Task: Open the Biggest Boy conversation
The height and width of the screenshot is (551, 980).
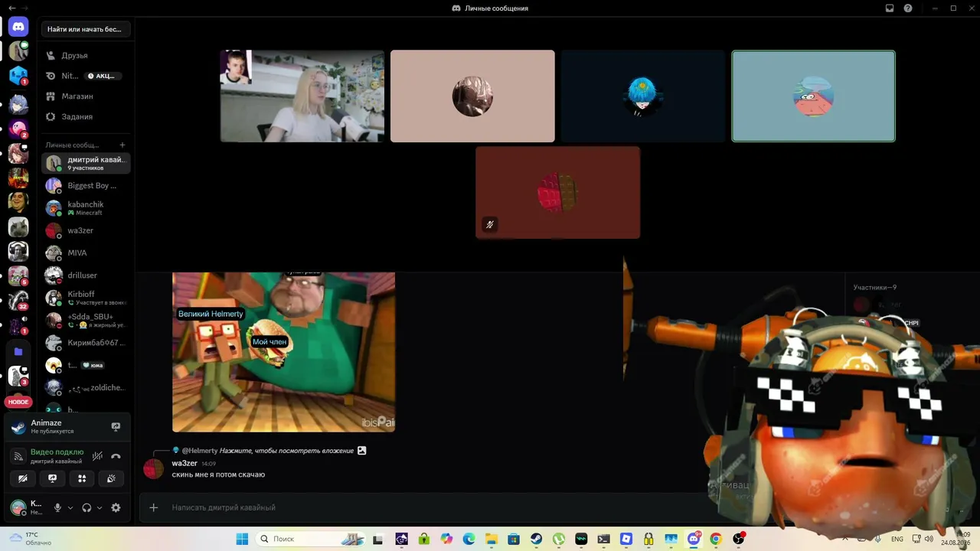Action: coord(86,185)
